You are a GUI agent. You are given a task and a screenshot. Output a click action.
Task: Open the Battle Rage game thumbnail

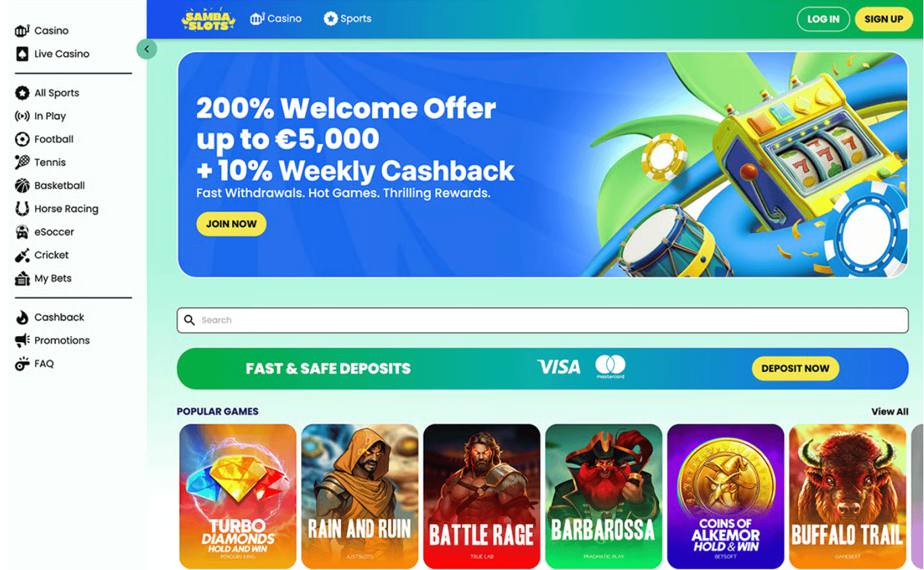[482, 496]
